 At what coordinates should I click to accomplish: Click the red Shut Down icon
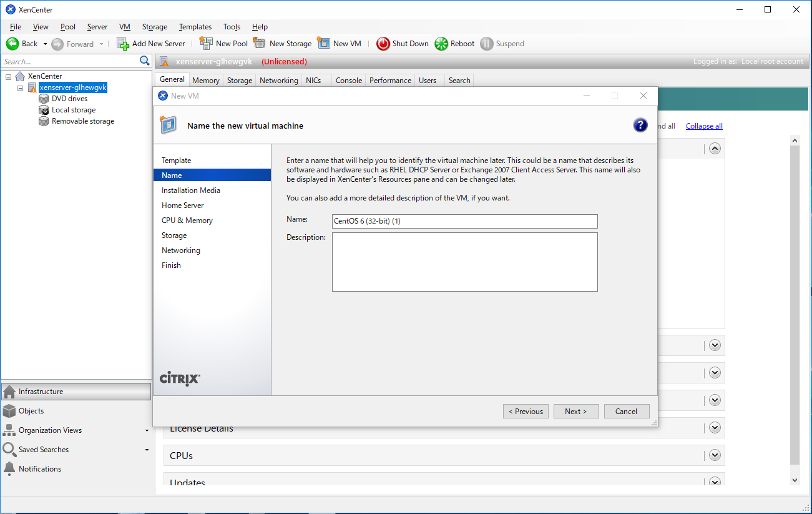point(383,44)
